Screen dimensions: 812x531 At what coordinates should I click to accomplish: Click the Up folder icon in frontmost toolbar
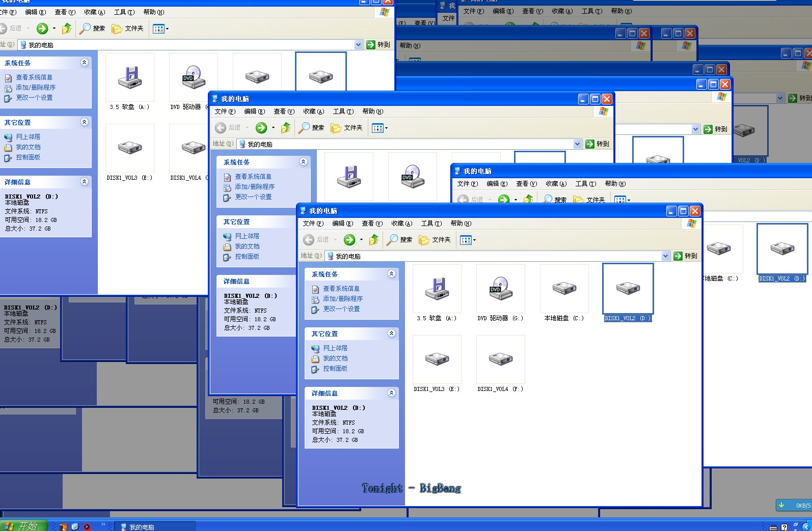(374, 240)
